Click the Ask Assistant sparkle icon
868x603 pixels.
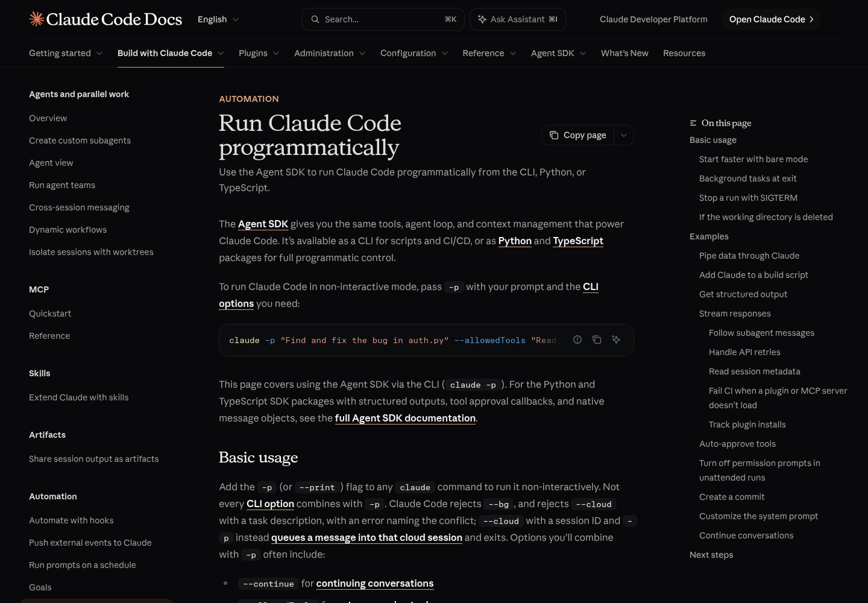click(x=482, y=19)
